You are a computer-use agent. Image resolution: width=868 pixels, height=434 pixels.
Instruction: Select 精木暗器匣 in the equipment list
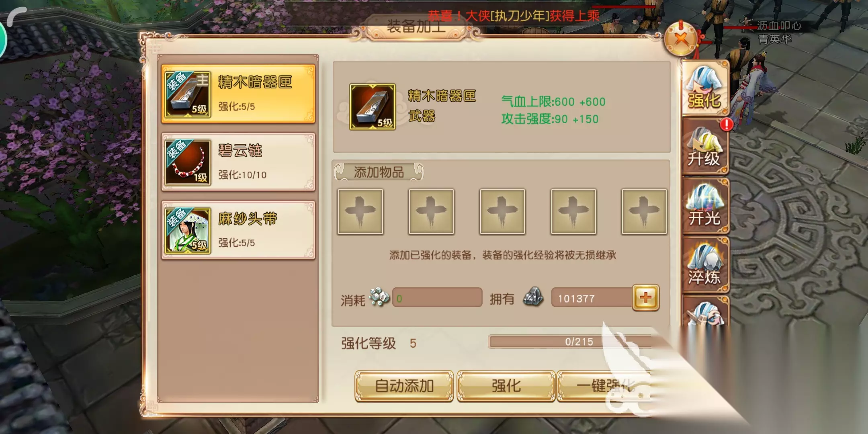pyautogui.click(x=238, y=94)
